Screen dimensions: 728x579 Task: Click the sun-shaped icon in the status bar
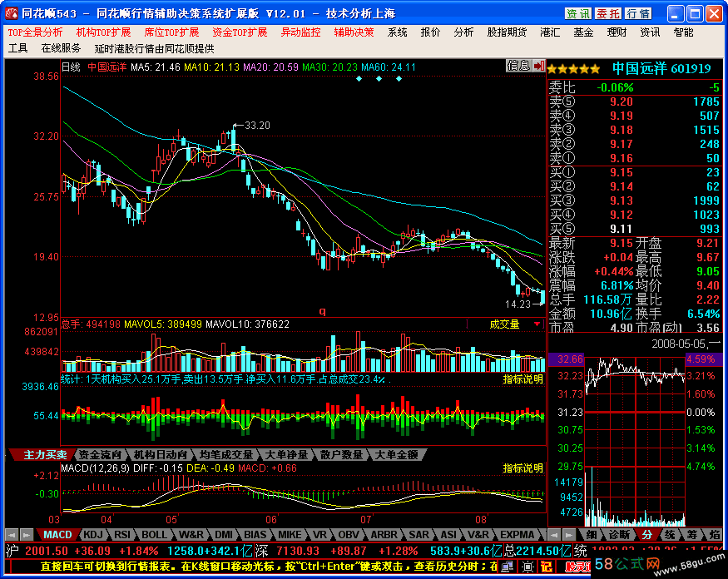coord(527,567)
